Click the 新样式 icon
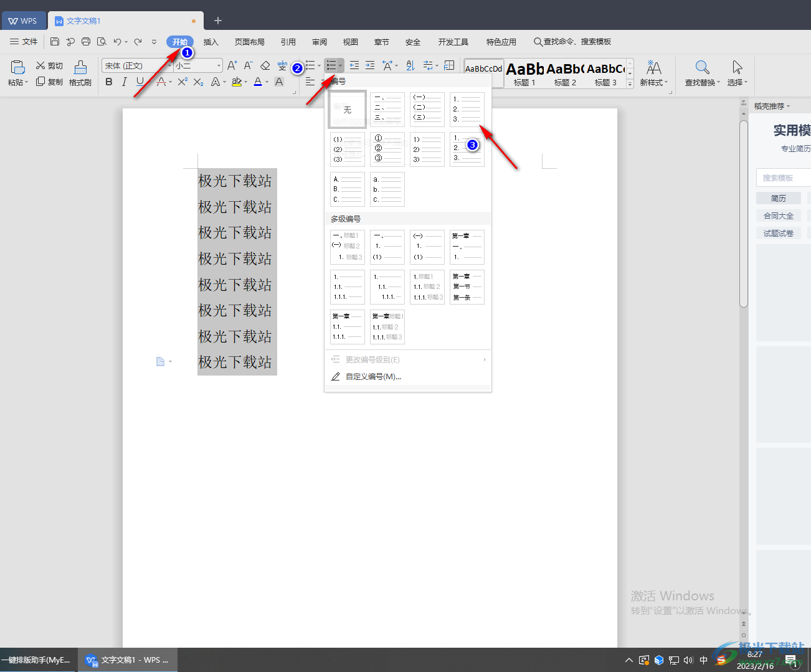 tap(653, 67)
